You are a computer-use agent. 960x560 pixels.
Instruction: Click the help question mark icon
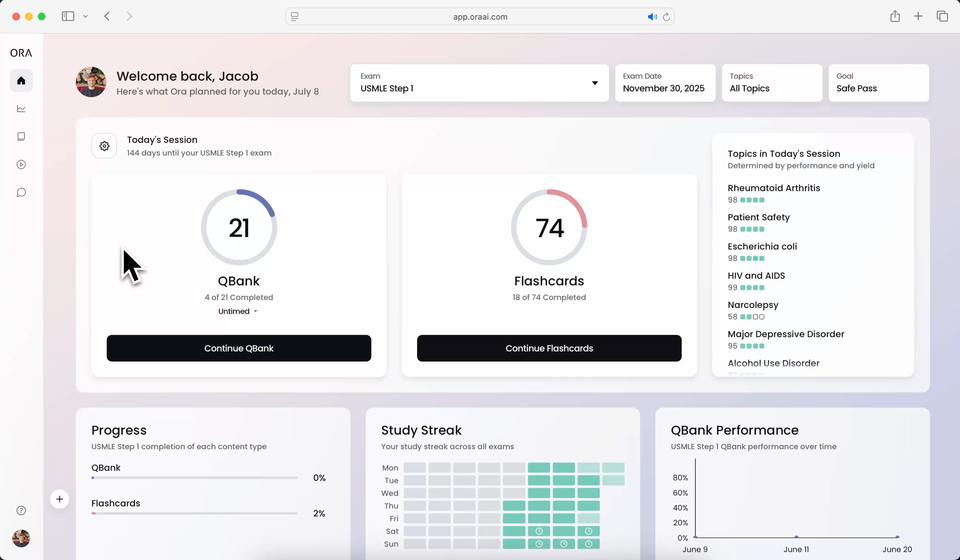pyautogui.click(x=21, y=510)
